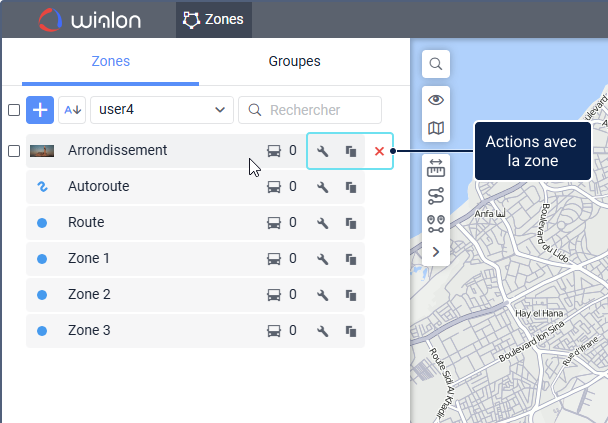Check the select-all zones checkbox

coord(14,110)
